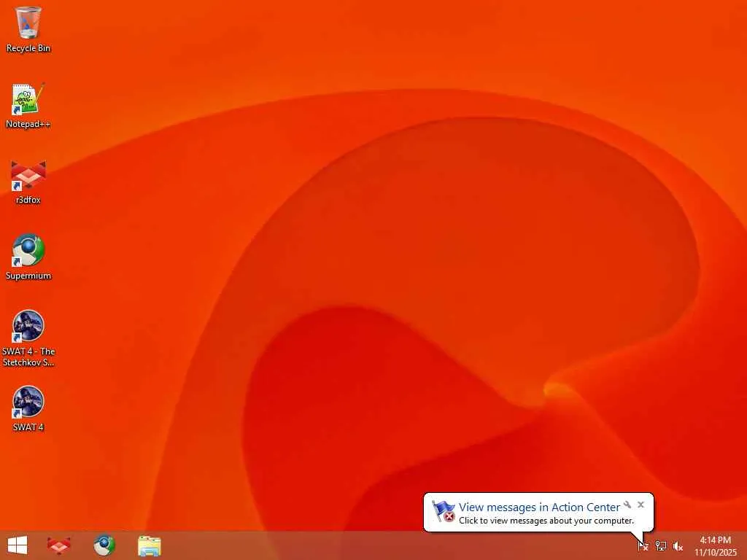The image size is (747, 560).
Task: Select the Recycle Bin desktop icon
Action: tap(28, 29)
